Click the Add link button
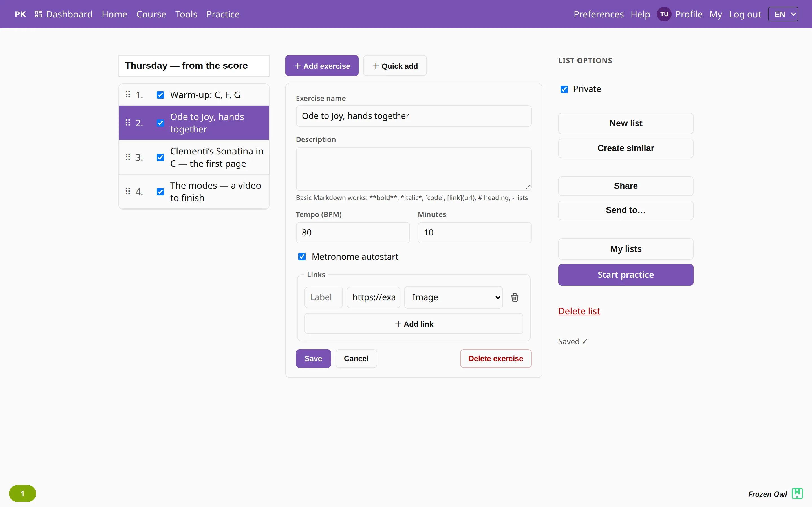This screenshot has height=507, width=812. [413, 324]
